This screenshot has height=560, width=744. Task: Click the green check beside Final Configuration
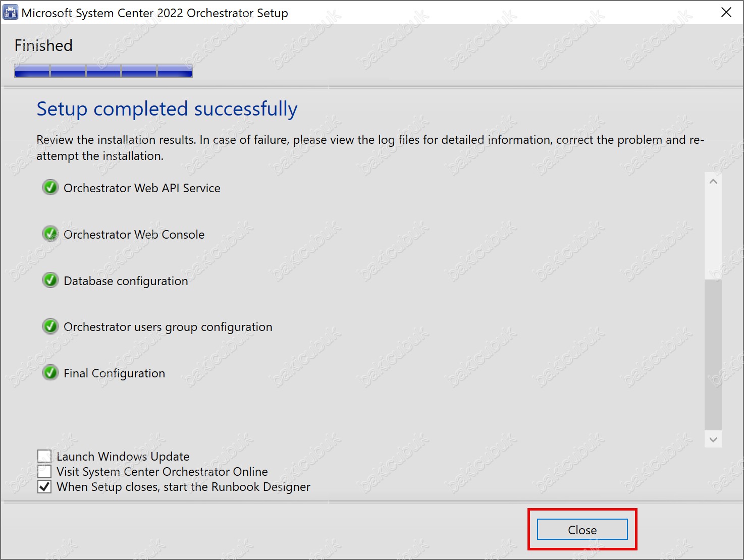coord(50,373)
